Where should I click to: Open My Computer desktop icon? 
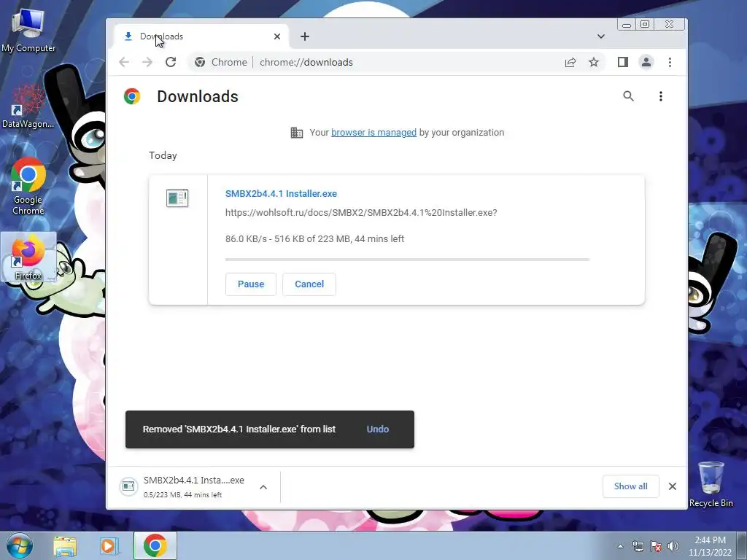pyautogui.click(x=28, y=30)
